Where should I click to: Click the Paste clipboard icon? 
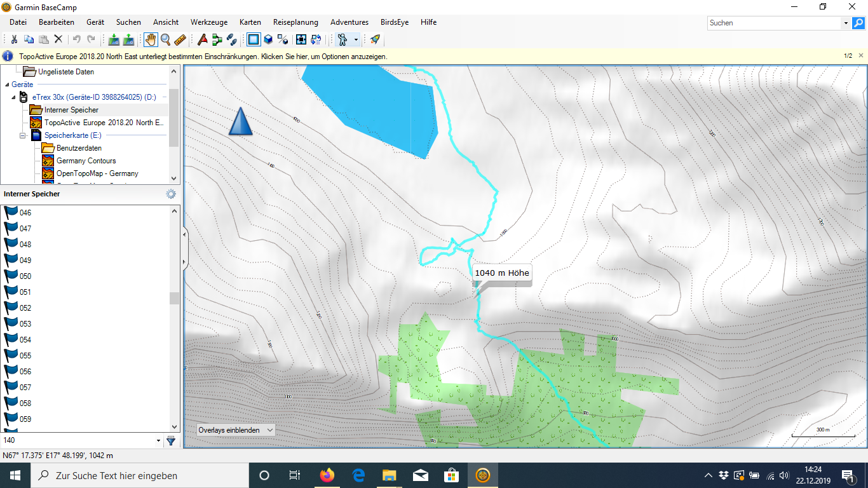pyautogui.click(x=43, y=39)
